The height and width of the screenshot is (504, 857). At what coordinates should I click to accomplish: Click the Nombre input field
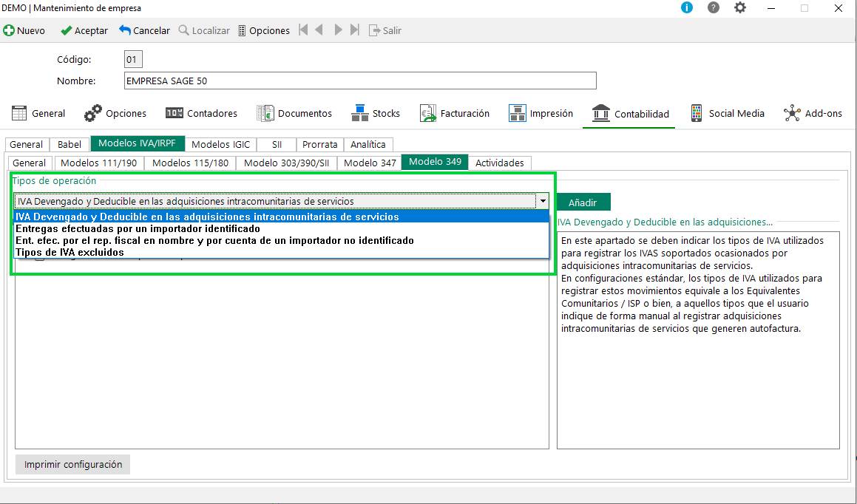(x=359, y=81)
